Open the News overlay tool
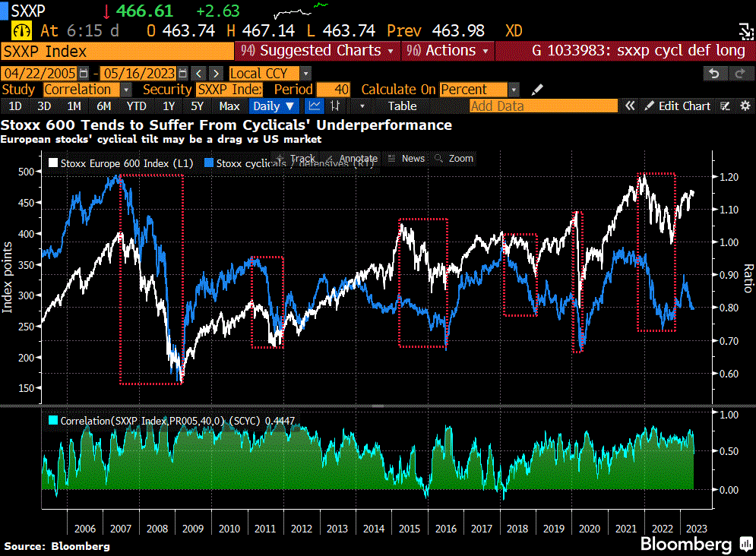The image size is (756, 556). [407, 158]
